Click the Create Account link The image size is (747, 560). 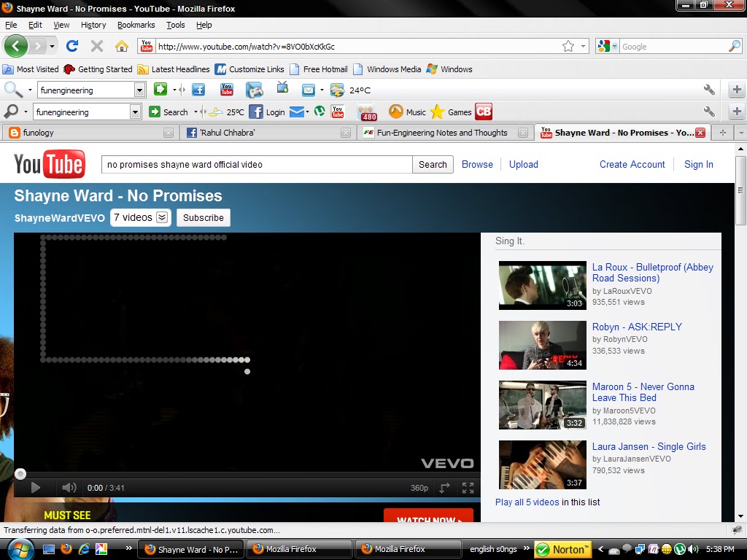[632, 164]
